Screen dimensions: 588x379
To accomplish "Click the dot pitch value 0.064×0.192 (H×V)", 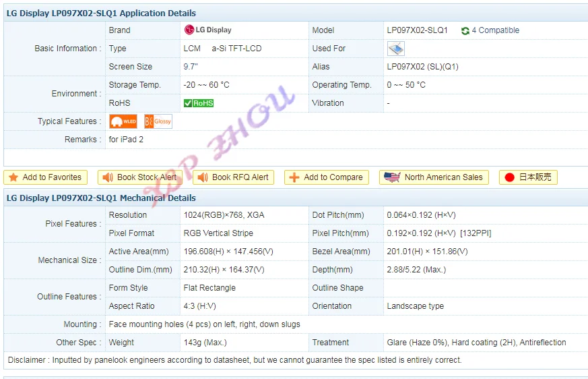I will pyautogui.click(x=421, y=215).
